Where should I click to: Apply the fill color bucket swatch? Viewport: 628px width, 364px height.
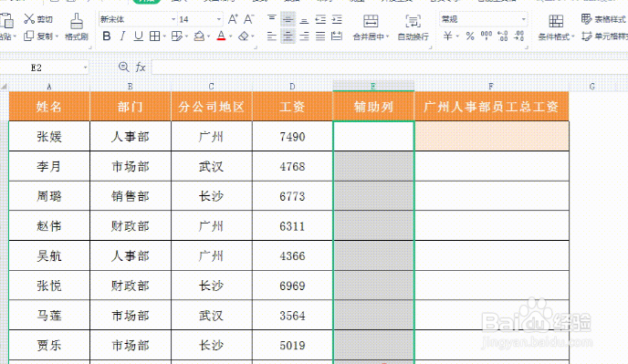(199, 36)
